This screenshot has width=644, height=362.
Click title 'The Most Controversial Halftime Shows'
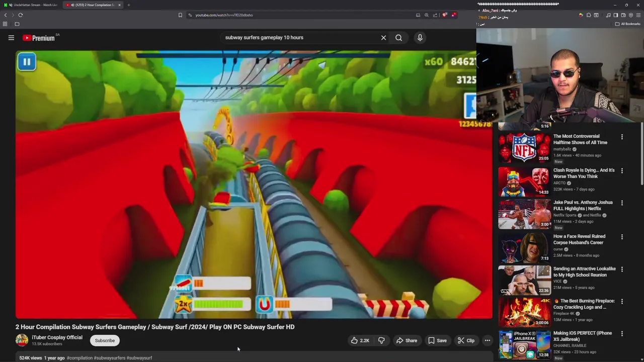click(x=580, y=139)
